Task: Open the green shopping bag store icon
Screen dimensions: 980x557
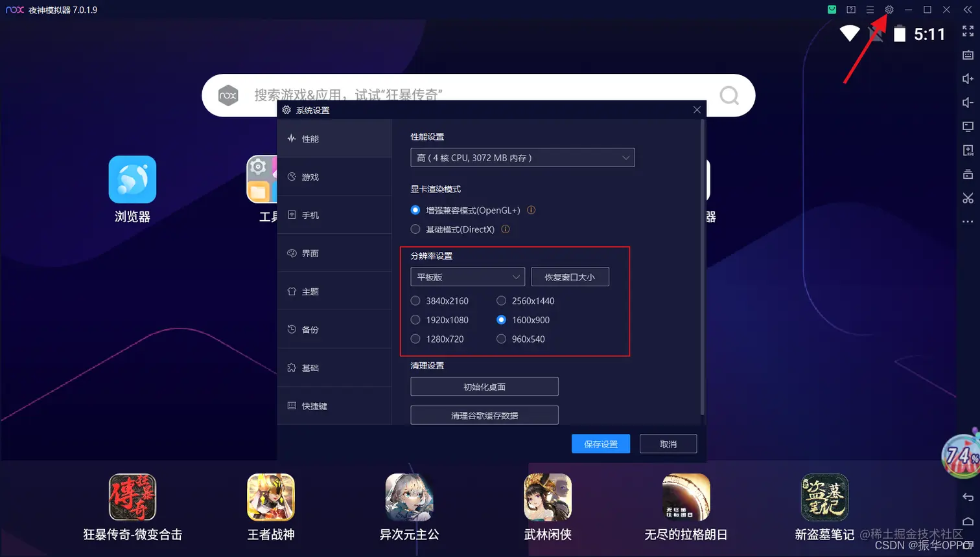Action: (x=832, y=10)
